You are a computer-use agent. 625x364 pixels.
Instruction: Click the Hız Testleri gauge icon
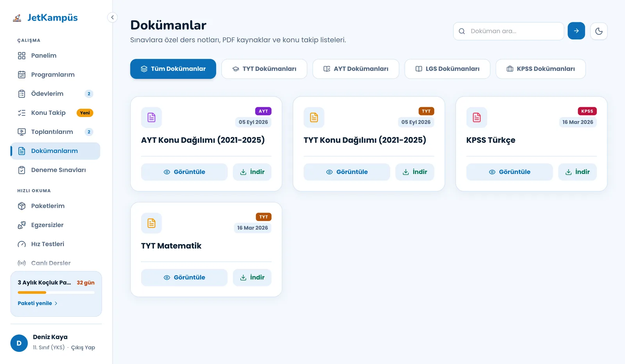coord(22,244)
